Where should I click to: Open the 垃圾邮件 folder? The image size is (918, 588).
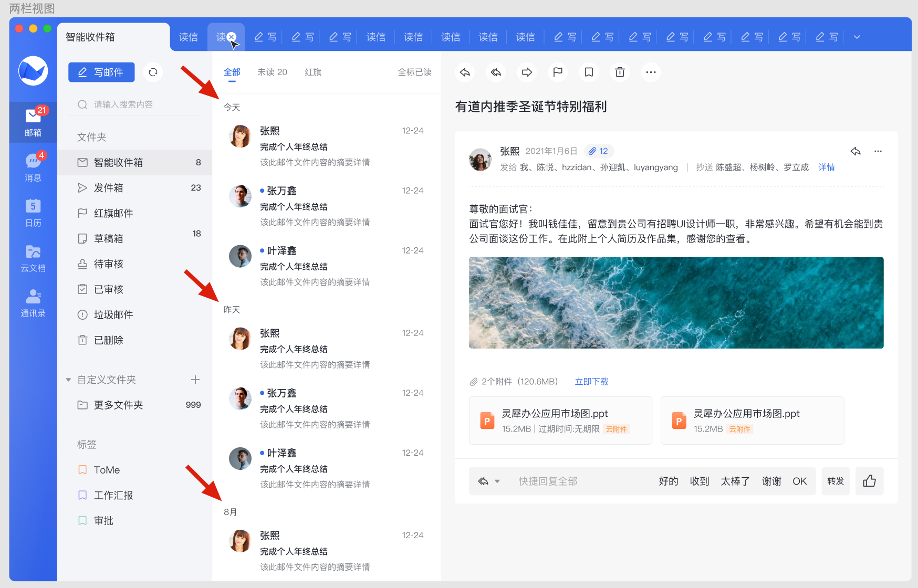135,315
